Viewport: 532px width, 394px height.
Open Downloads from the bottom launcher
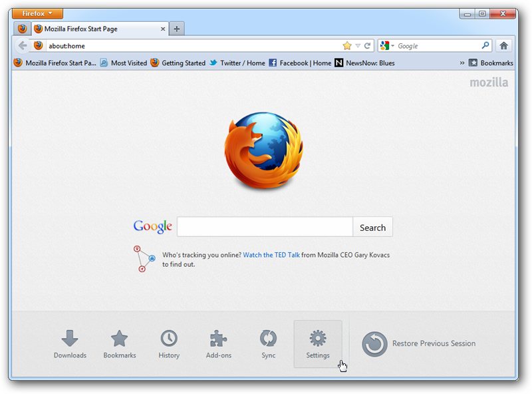(x=70, y=344)
